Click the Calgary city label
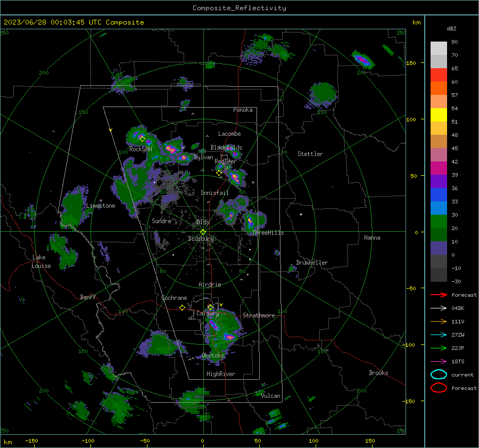The image size is (479, 448). pos(208,313)
